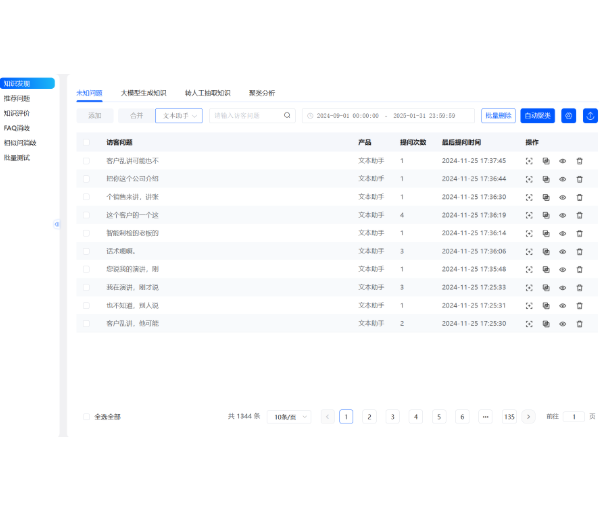The width and height of the screenshot is (600, 510).
Task: Switch to the 大模型生成知识 tab
Action: click(143, 92)
